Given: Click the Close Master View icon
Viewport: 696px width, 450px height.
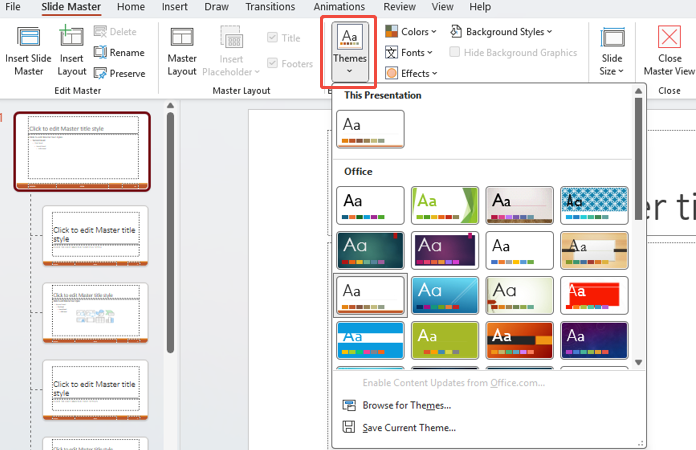Looking at the screenshot, I should coord(669,37).
